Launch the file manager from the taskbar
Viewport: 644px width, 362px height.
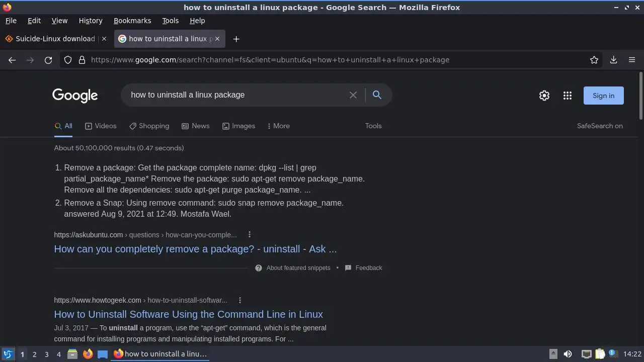click(72, 354)
